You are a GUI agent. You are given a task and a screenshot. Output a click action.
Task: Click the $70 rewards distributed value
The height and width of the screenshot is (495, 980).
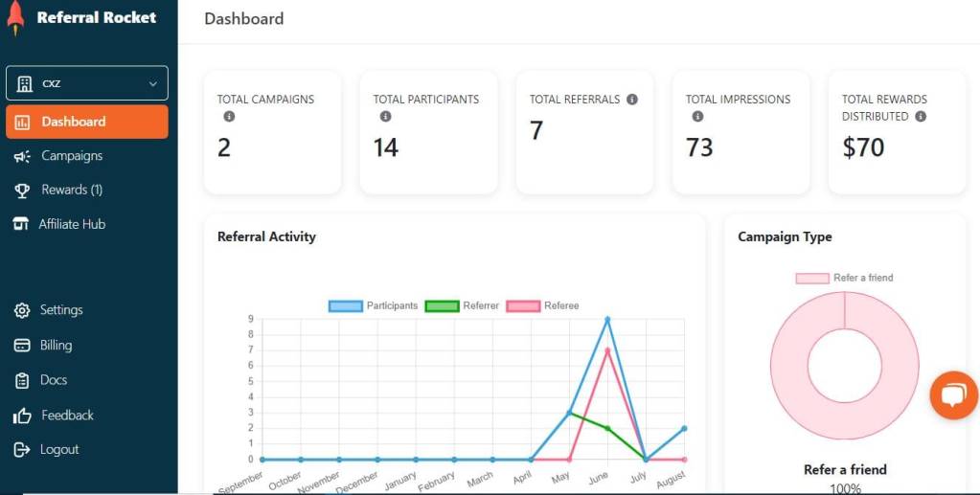pos(863,147)
